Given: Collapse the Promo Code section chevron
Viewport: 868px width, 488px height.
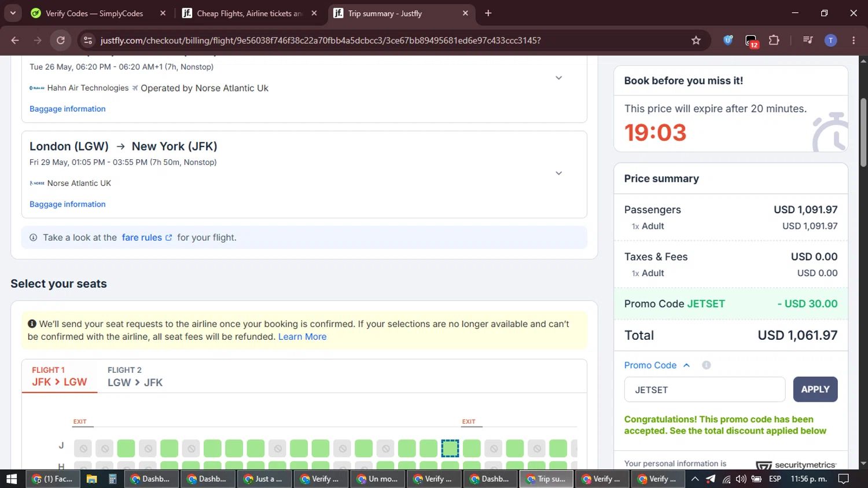Looking at the screenshot, I should pyautogui.click(x=686, y=365).
